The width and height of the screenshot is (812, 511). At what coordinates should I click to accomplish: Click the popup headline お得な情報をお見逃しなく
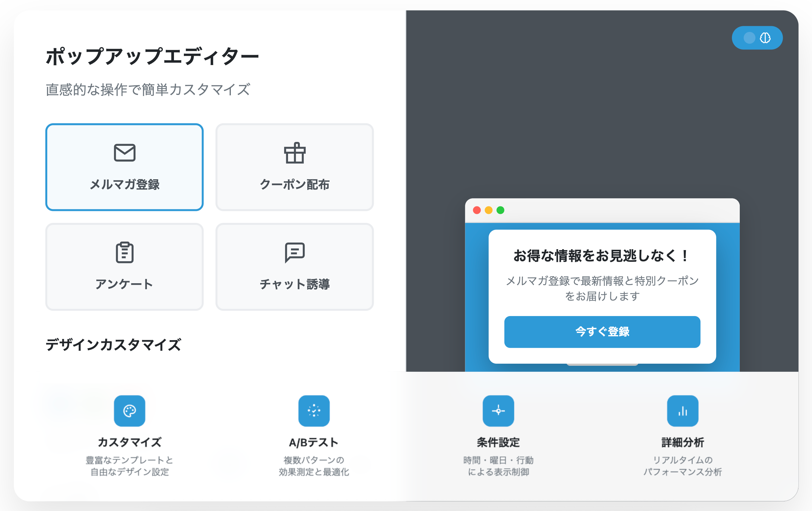tap(603, 256)
